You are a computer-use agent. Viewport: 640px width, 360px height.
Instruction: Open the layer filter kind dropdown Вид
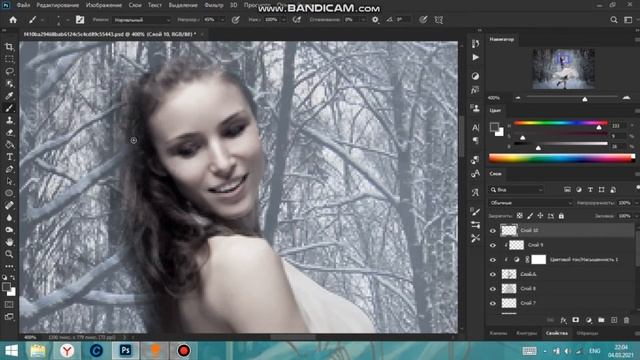pyautogui.click(x=516, y=190)
